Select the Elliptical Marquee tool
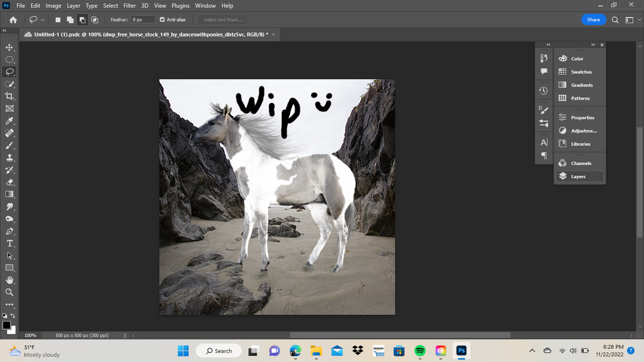The image size is (644, 362). click(10, 59)
